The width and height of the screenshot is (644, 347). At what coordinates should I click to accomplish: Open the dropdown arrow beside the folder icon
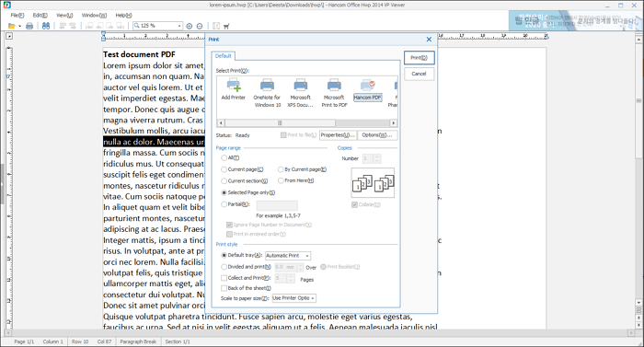tap(19, 27)
